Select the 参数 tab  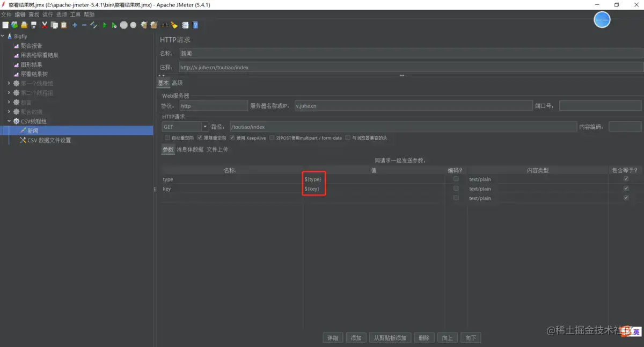168,149
